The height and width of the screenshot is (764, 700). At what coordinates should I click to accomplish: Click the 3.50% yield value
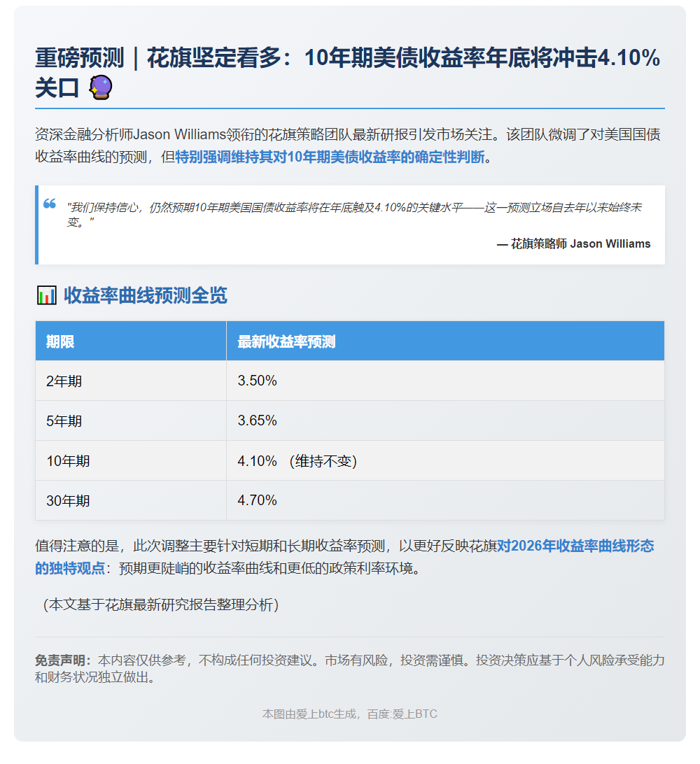coord(258,381)
